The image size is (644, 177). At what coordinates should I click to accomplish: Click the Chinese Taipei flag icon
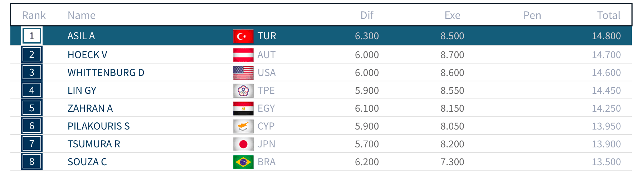(243, 91)
